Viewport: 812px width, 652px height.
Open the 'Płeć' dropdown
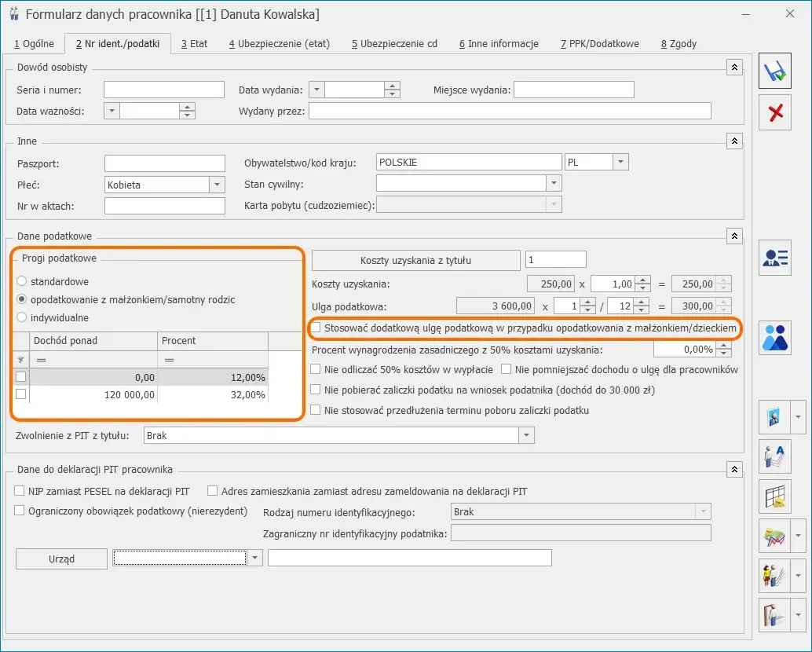217,185
